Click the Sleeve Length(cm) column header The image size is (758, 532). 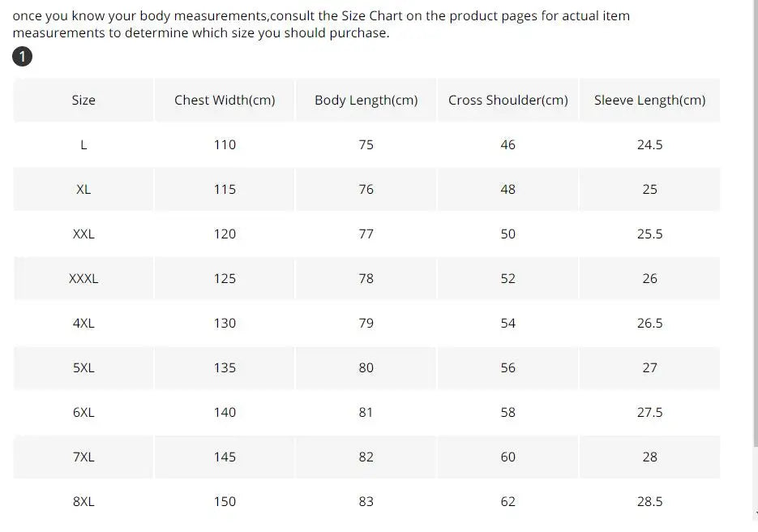click(649, 101)
